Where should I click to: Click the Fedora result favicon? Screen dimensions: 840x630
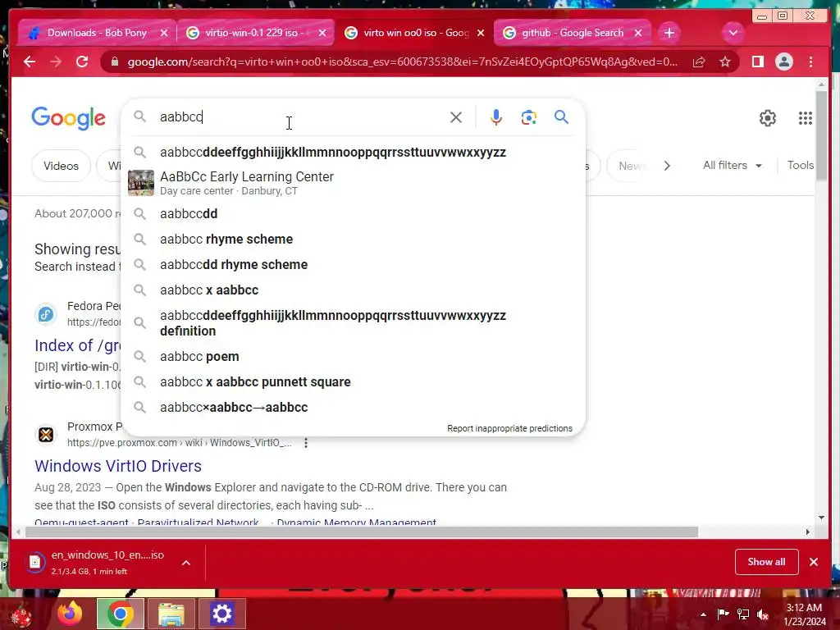pyautogui.click(x=46, y=314)
